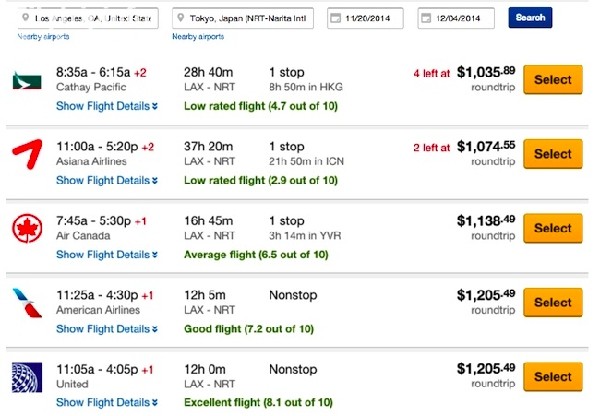Open Nearby airports link under Tokyo
The image size is (600, 416).
198,37
